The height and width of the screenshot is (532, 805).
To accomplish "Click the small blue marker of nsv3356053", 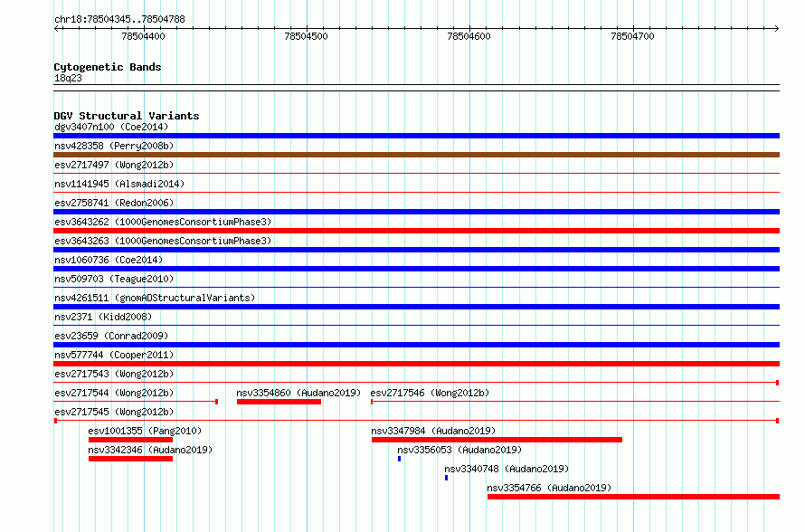I will tap(400, 459).
